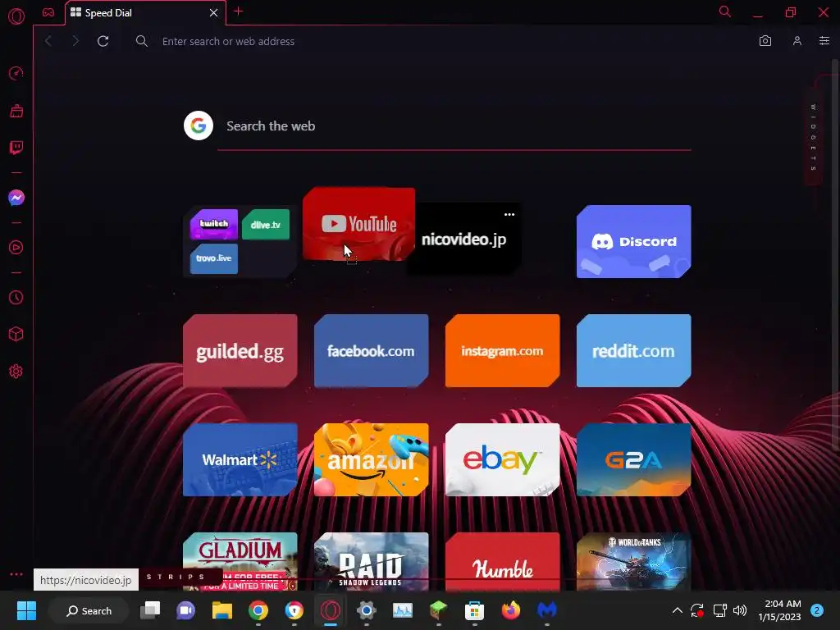The image size is (840, 630).
Task: Open GX Control speedometer icon in sidebar
Action: pyautogui.click(x=16, y=73)
